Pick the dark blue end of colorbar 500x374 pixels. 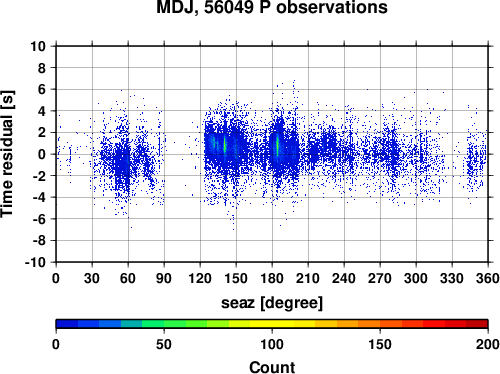(67, 324)
